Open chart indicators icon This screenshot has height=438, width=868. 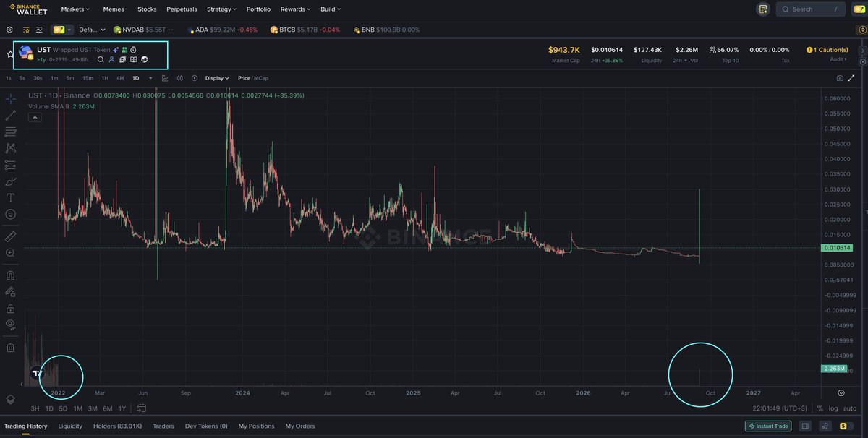pyautogui.click(x=165, y=78)
